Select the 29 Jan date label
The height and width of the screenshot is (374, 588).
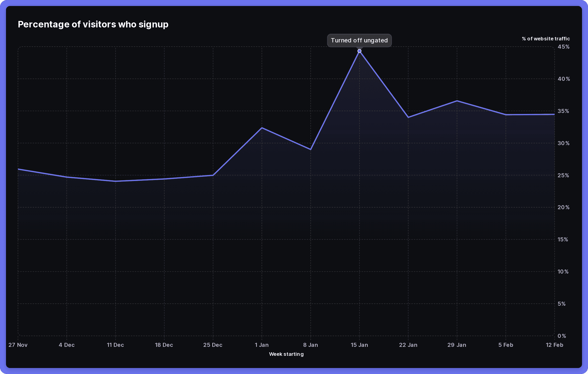(x=457, y=345)
